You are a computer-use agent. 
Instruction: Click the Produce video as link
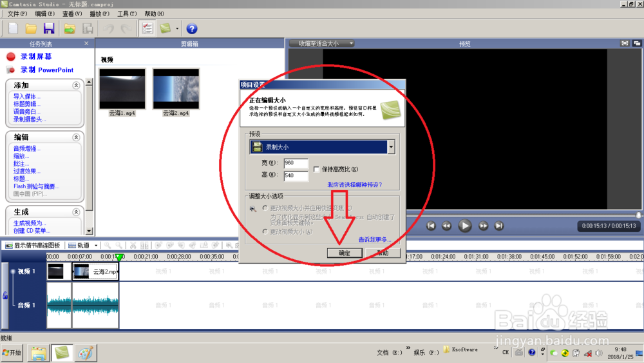click(30, 223)
